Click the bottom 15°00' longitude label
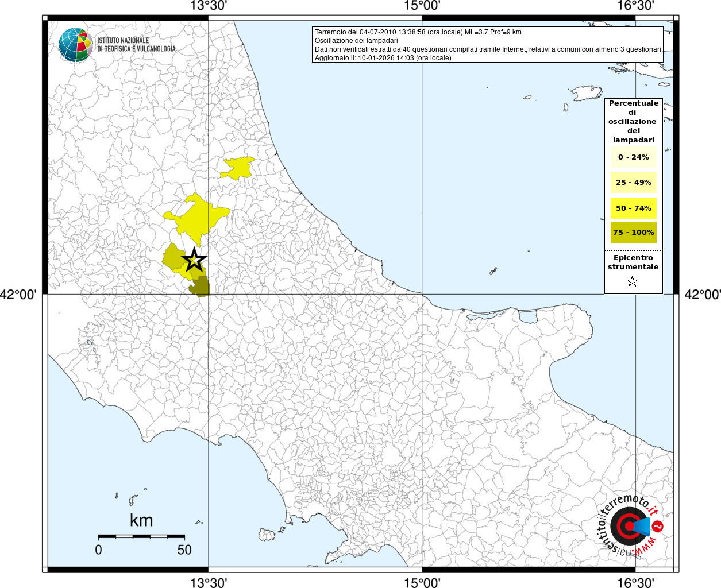The image size is (721, 588). coord(422,582)
